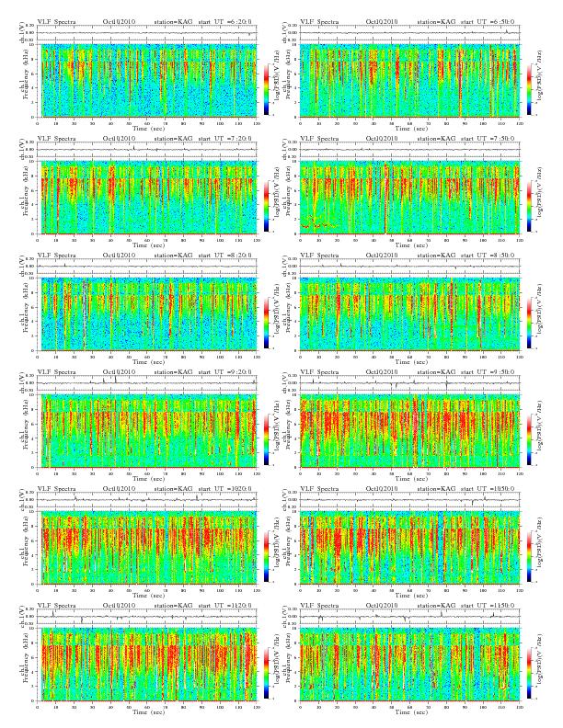Click the 'start UT =10:20:0' title text
The width and height of the screenshot is (563, 728).
[x=225, y=489]
